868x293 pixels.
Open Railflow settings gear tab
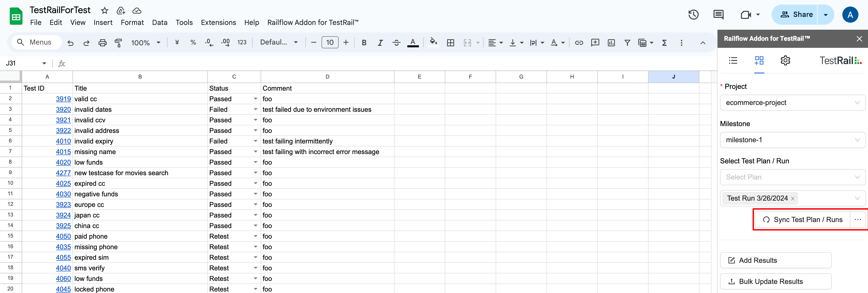coord(785,60)
